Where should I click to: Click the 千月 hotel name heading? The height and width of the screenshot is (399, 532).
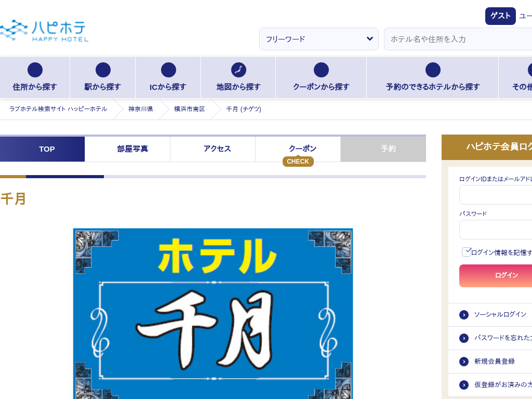pos(13,199)
